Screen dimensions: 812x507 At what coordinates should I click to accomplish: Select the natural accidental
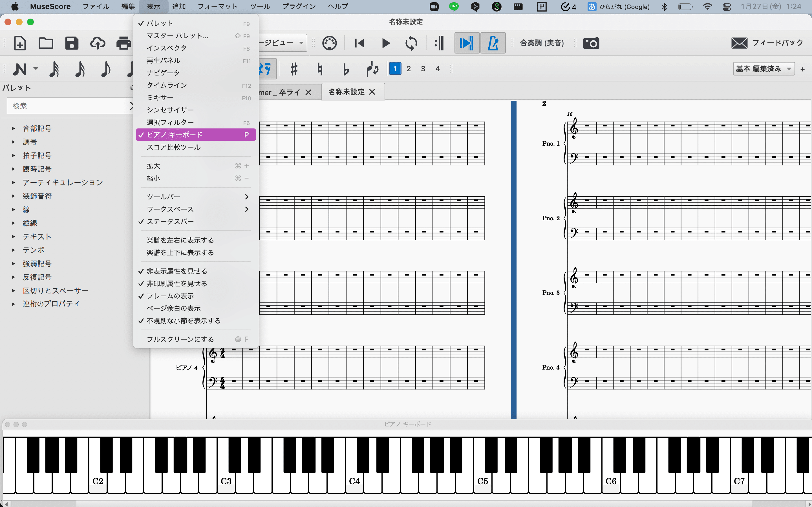pos(320,69)
